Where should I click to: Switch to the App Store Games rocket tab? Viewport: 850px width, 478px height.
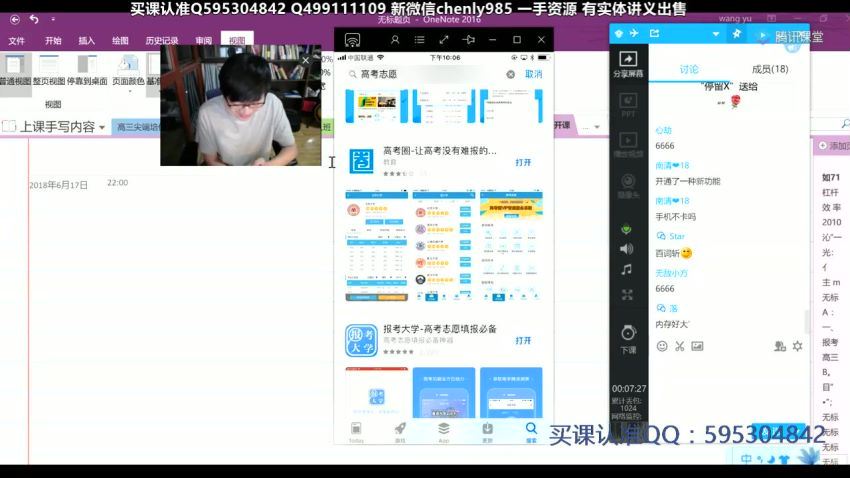point(400,432)
